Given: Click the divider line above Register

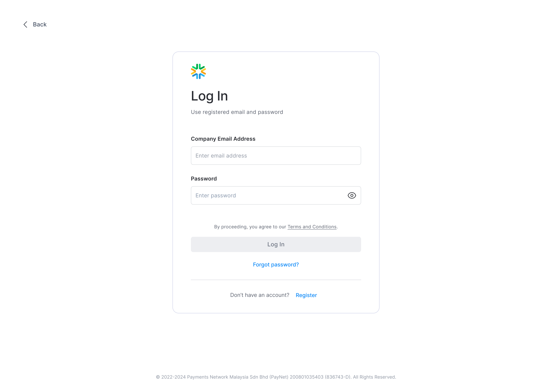Looking at the screenshot, I should click(x=276, y=280).
